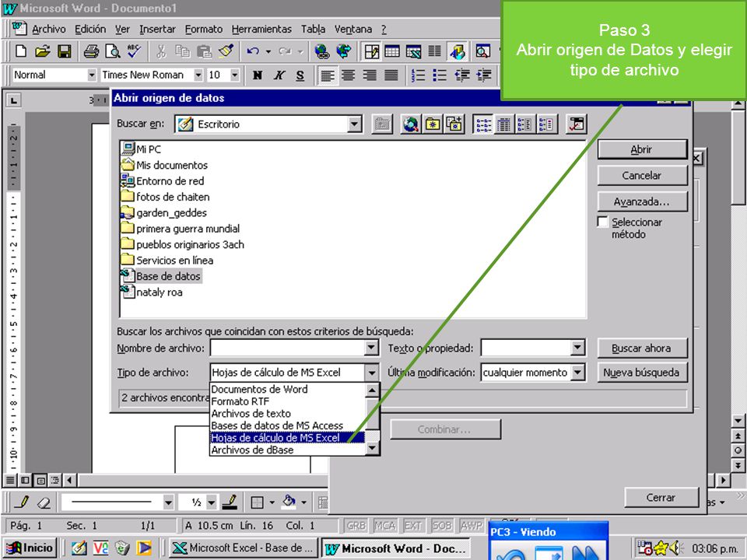Toggle Underline (S) formatting
Viewport: 747px width, 560px height.
(x=300, y=75)
